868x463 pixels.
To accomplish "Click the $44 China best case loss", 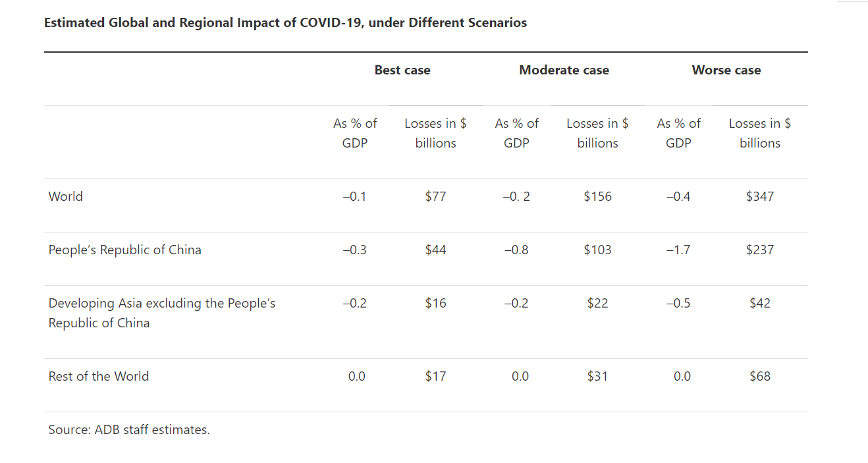I will pyautogui.click(x=435, y=250).
